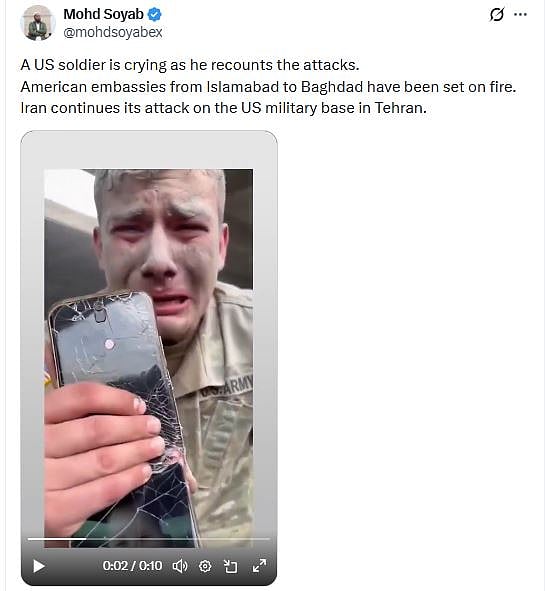The width and height of the screenshot is (545, 591).
Task: Open the Grok explain-post icon
Action: [x=496, y=15]
